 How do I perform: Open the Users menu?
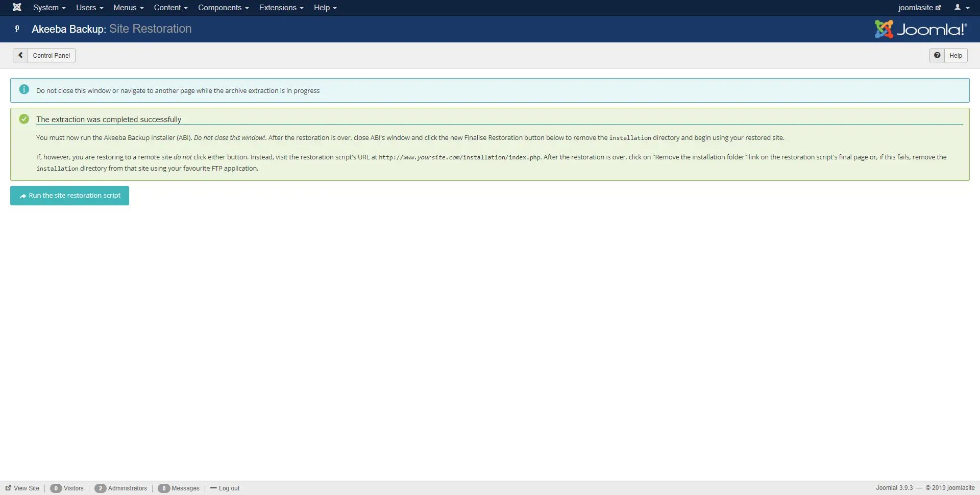(x=89, y=8)
